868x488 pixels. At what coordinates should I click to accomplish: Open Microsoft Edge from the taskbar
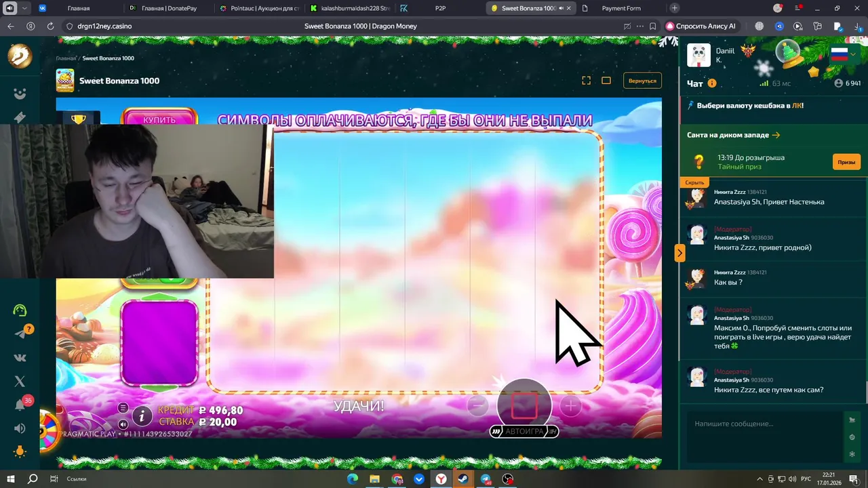click(352, 479)
